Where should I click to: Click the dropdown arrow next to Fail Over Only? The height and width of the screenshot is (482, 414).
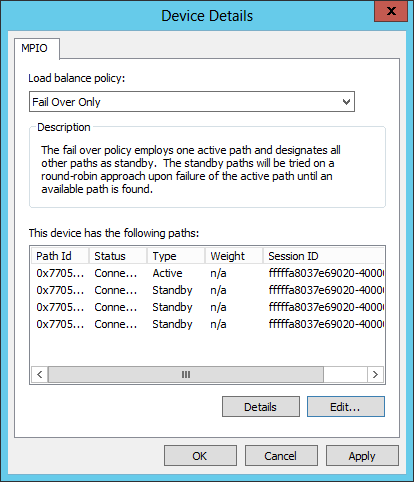pyautogui.click(x=346, y=102)
